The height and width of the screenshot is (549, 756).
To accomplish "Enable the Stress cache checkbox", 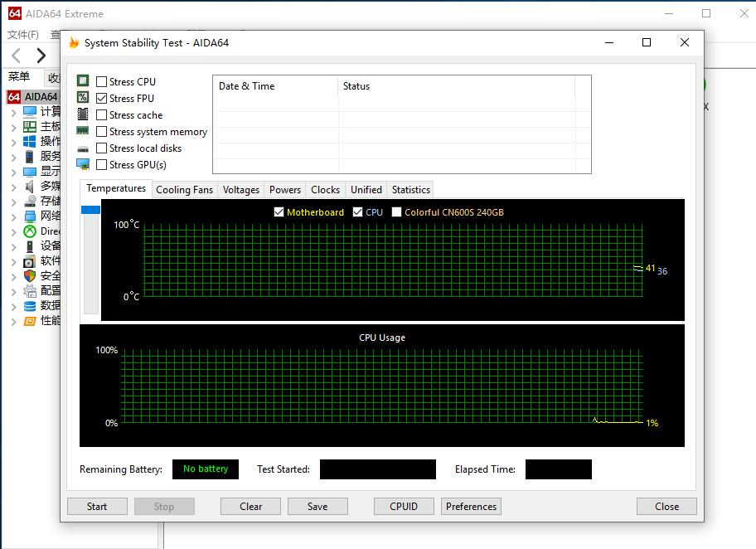I will pos(101,114).
